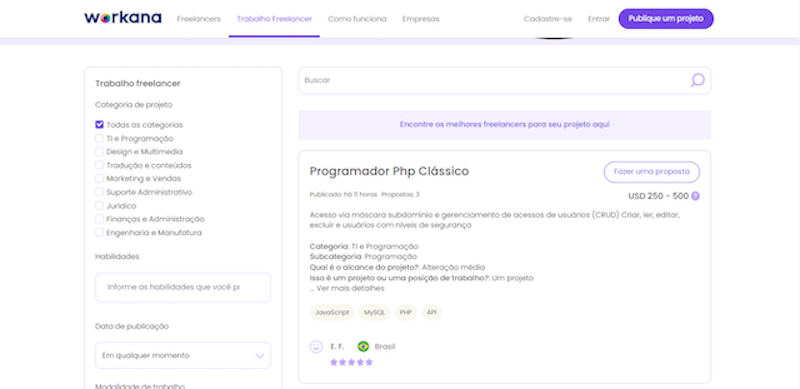Viewport: 800px width, 389px height.
Task: Check the TI e Programação checkbox
Action: click(x=99, y=138)
